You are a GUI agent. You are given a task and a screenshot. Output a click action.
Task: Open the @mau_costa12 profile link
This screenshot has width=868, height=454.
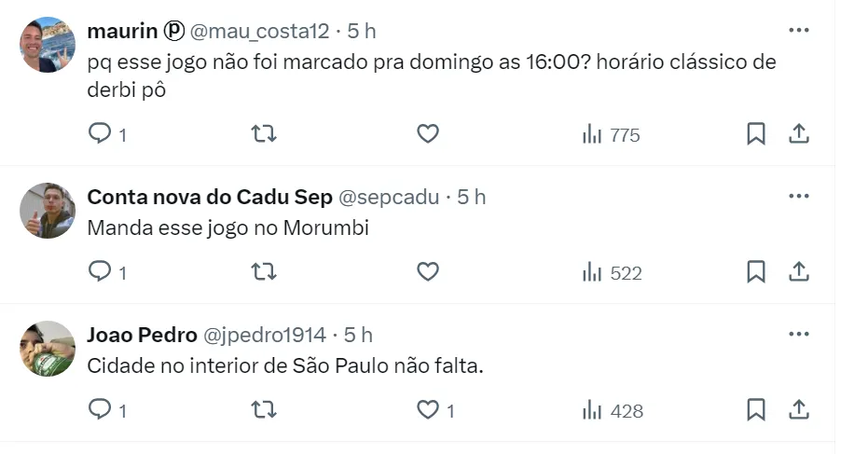(260, 31)
